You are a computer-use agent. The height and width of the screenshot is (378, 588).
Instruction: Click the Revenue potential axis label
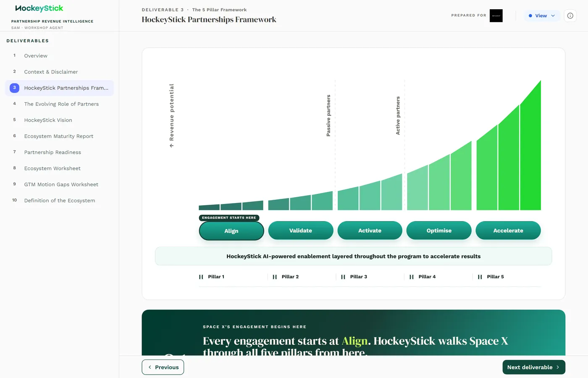click(171, 116)
